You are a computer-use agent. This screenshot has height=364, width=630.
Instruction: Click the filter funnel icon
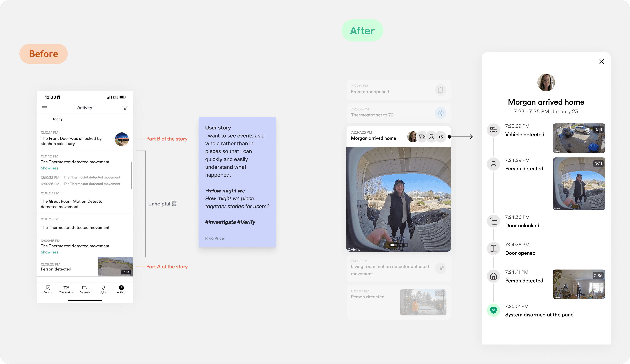click(x=125, y=108)
